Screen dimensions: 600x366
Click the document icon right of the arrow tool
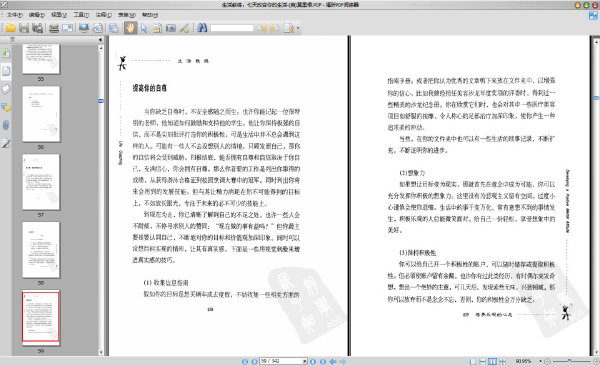pos(157,28)
